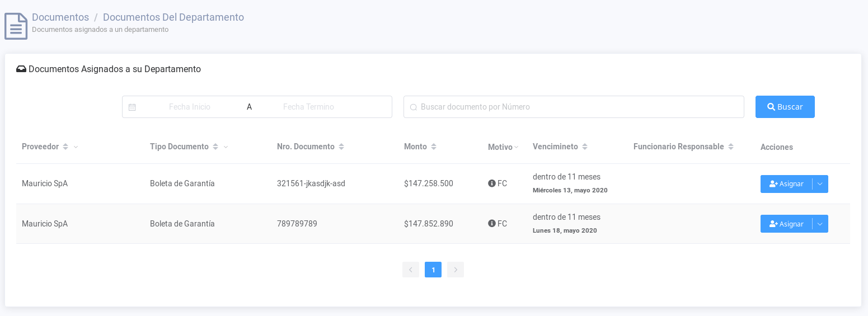The image size is (868, 316).
Task: Open the Proveedor column filter dropdown
Action: pos(76,147)
